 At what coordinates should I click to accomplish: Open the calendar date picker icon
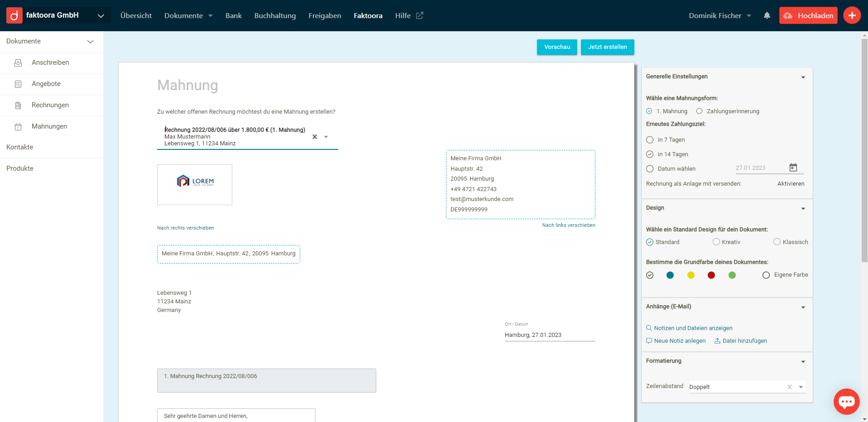tap(793, 168)
